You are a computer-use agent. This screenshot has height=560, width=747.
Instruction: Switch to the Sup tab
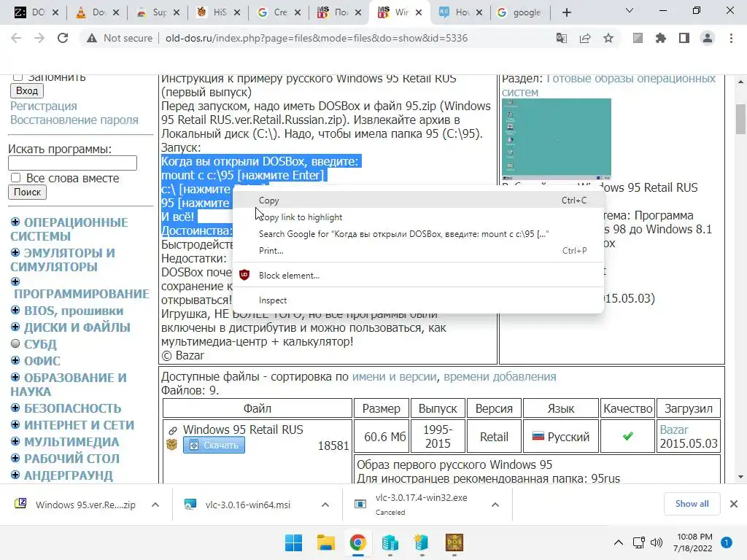pos(158,12)
